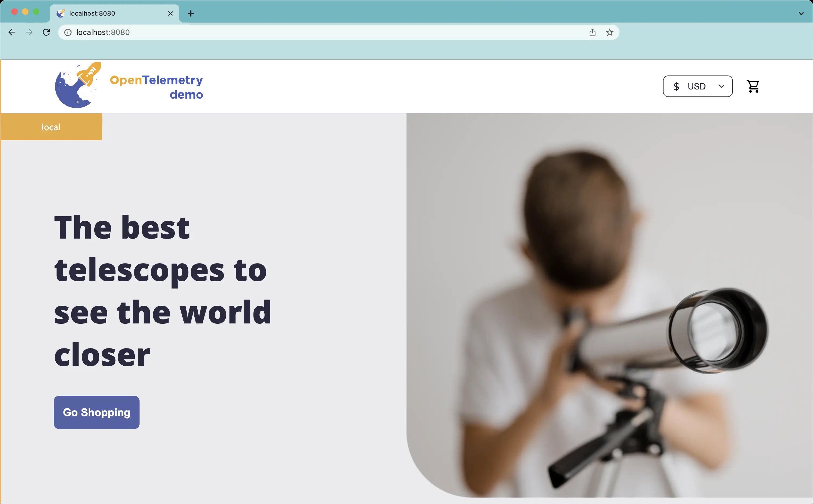
Task: Click the OpenTelemetry demo text link
Action: [x=157, y=87]
